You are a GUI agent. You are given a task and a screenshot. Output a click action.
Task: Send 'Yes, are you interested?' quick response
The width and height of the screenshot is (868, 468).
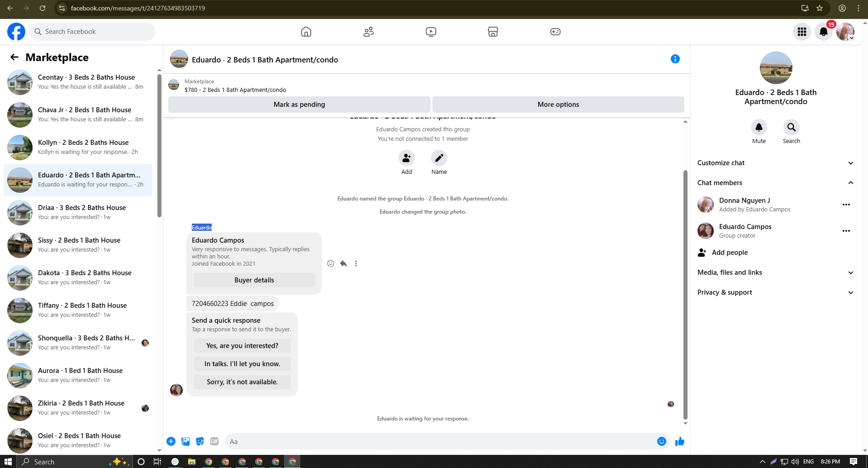(242, 346)
